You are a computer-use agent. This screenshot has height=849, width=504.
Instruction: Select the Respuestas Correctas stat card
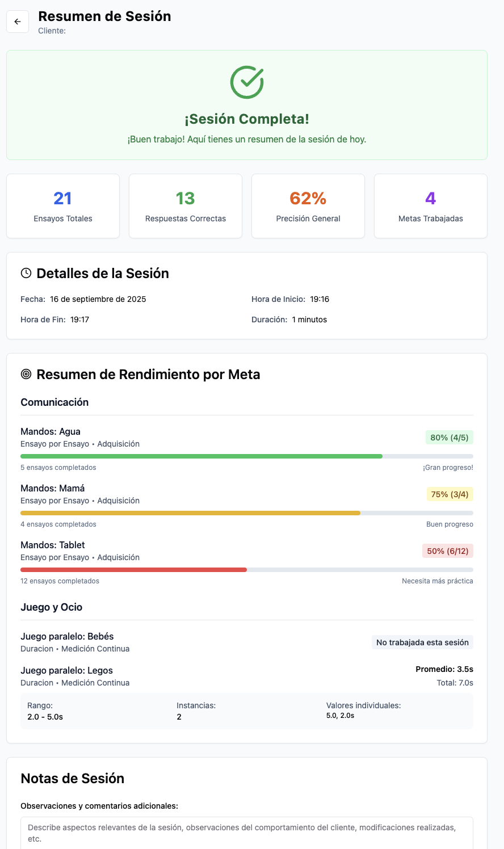coord(186,206)
